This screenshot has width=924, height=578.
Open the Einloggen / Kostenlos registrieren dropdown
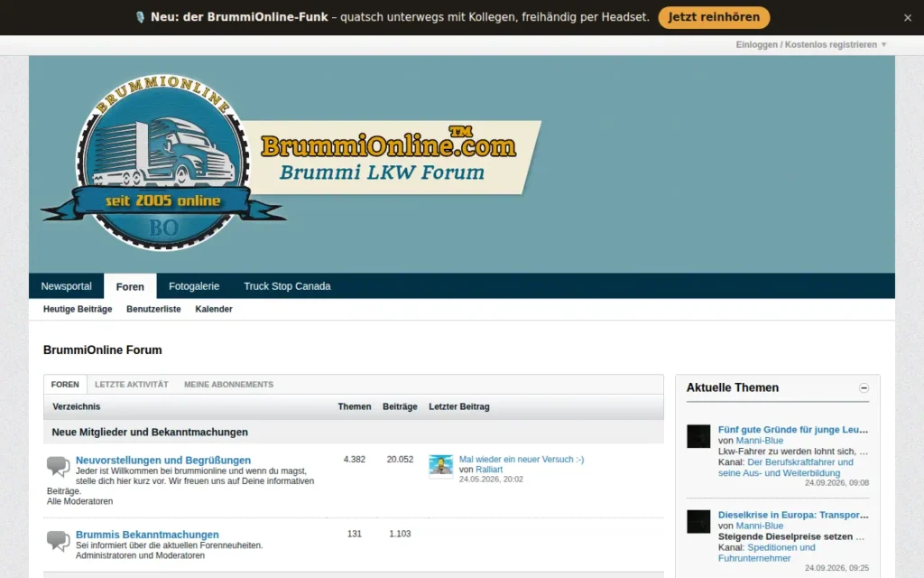point(811,45)
